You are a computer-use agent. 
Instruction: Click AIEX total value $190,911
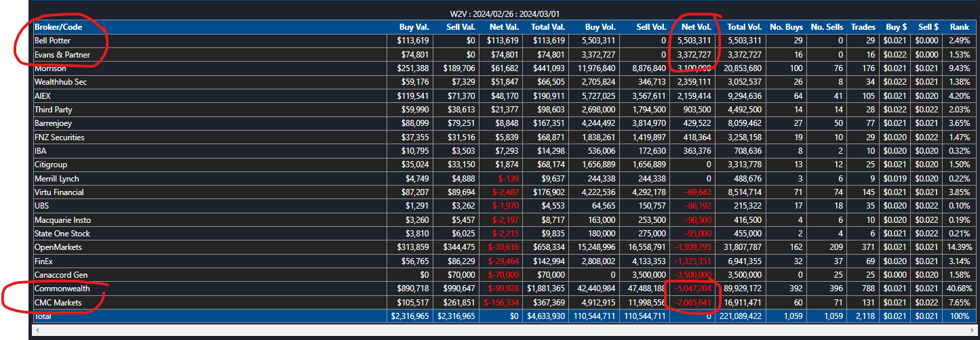click(x=549, y=96)
